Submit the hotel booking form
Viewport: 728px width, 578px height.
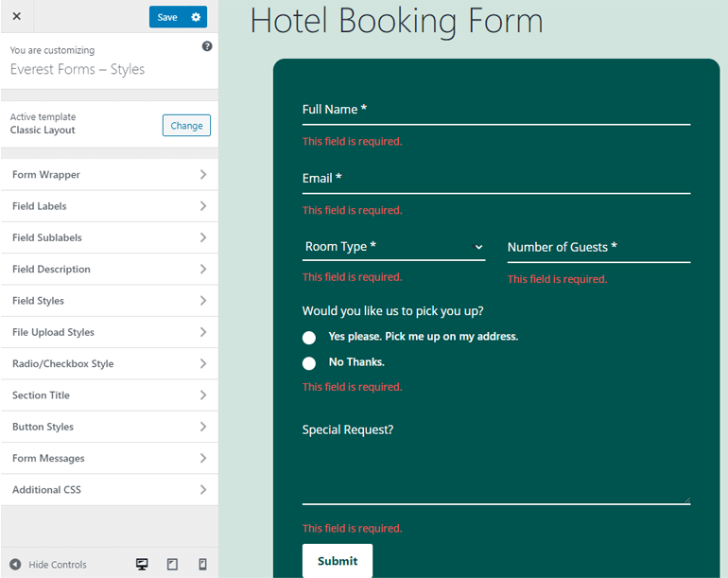pyautogui.click(x=337, y=561)
